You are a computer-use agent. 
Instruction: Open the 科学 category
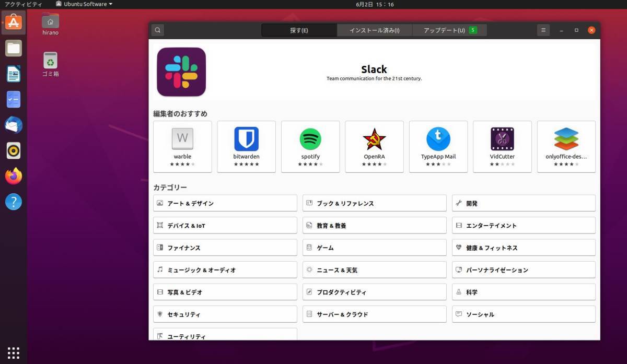tap(524, 292)
